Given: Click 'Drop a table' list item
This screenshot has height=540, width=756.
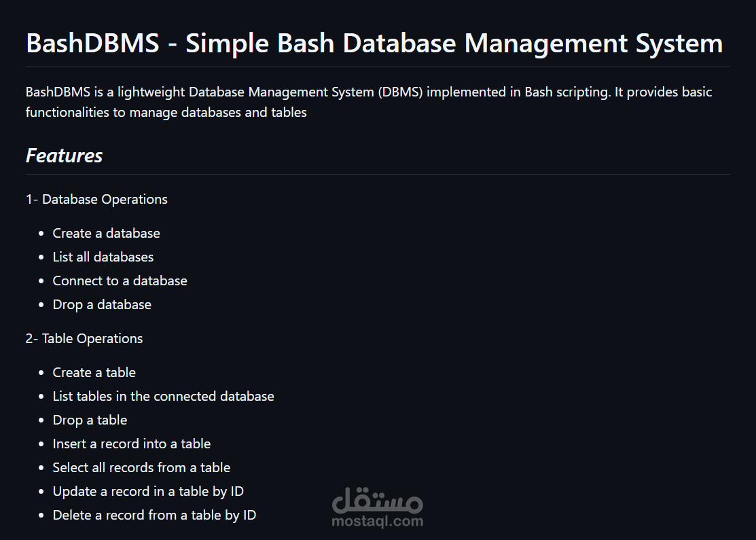Looking at the screenshot, I should (x=90, y=420).
